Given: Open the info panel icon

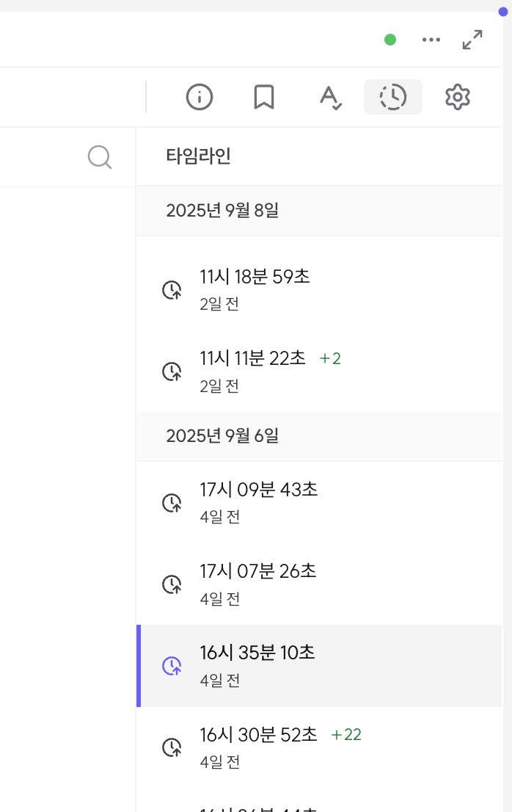Looking at the screenshot, I should pos(199,96).
